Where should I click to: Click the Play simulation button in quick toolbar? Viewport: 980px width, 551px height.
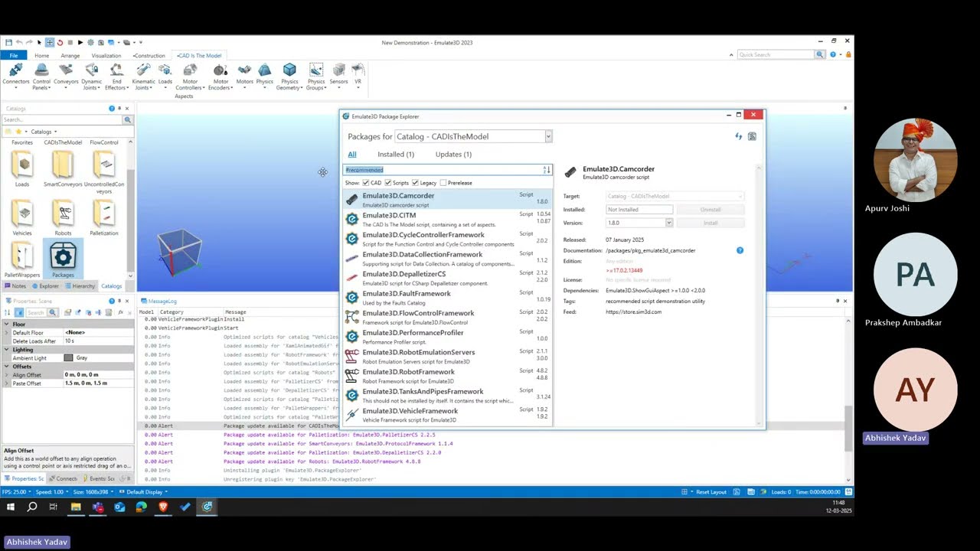point(80,42)
